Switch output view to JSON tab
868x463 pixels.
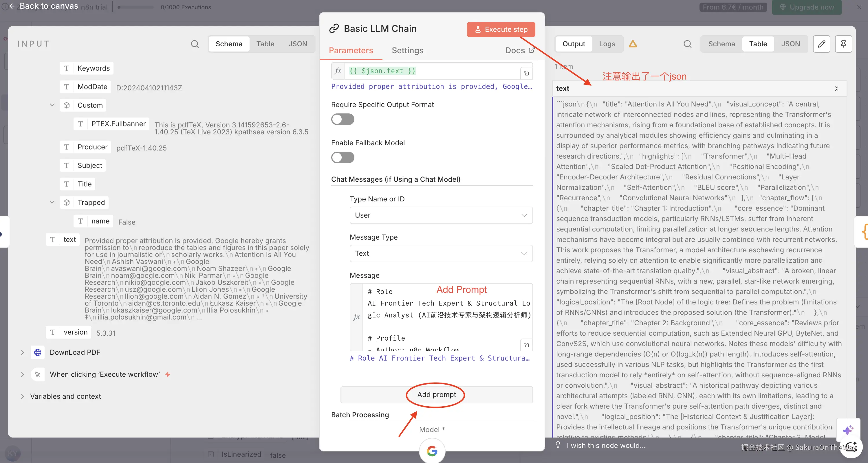point(790,44)
